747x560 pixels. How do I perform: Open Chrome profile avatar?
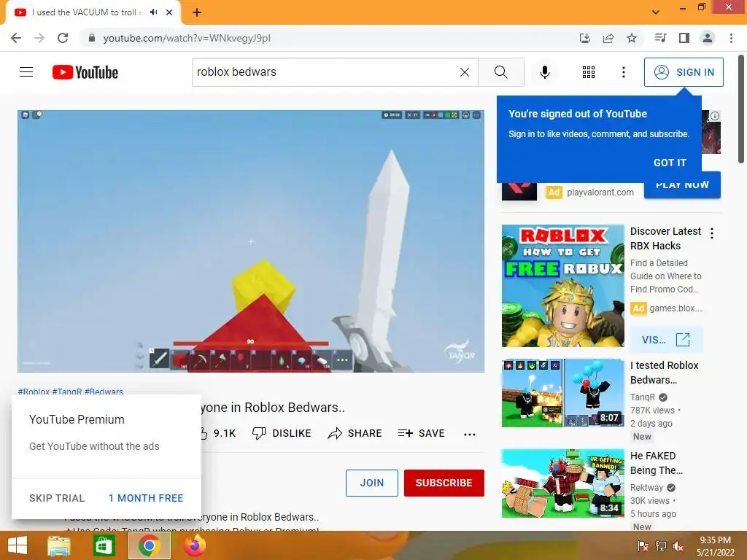click(708, 38)
